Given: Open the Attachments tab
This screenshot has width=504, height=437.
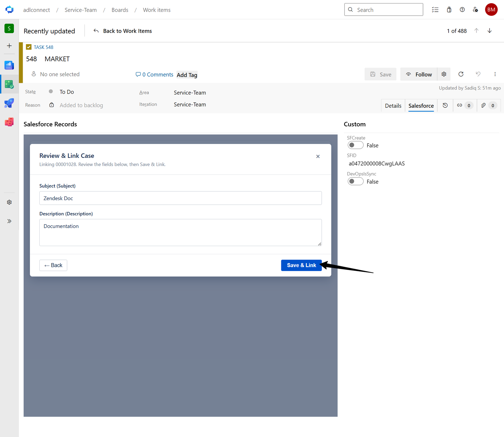Looking at the screenshot, I should pos(488,106).
